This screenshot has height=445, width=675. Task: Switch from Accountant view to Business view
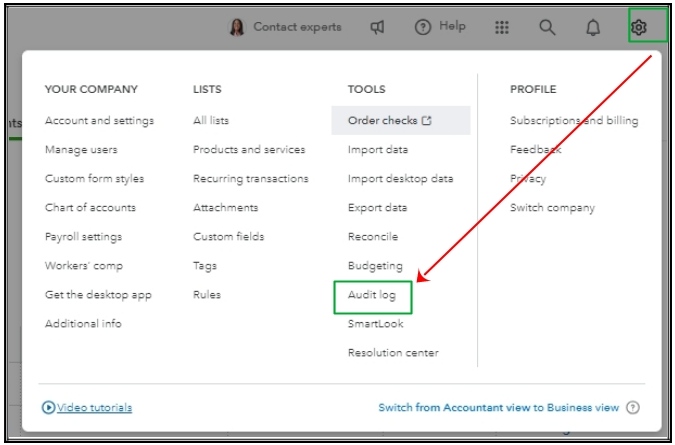[x=498, y=408]
